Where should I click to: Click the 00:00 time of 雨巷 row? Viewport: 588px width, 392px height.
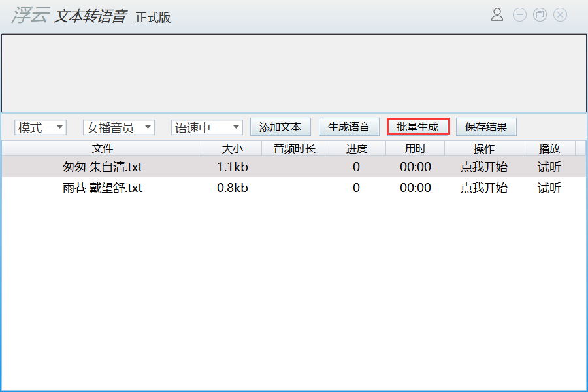tap(415, 188)
